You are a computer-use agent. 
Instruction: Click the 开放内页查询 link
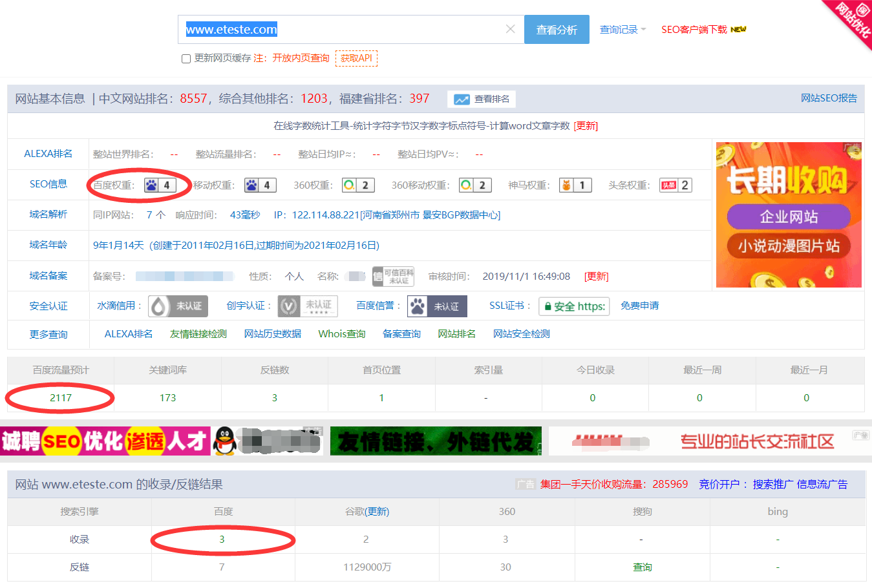click(301, 58)
